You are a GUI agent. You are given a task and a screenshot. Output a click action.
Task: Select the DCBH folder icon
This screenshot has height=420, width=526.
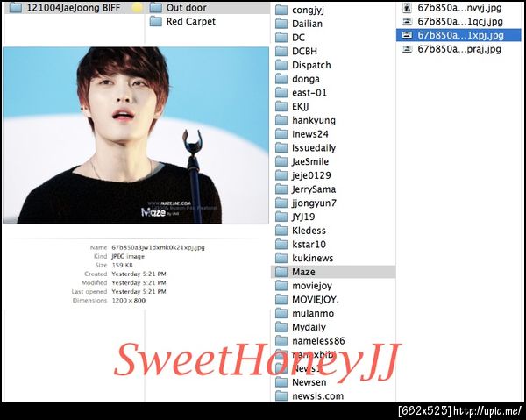pos(281,51)
